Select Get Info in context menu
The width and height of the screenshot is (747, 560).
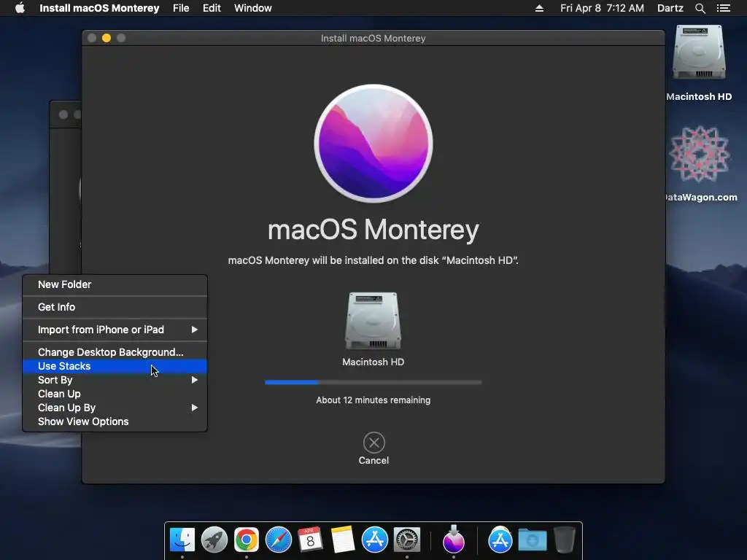pos(115,307)
